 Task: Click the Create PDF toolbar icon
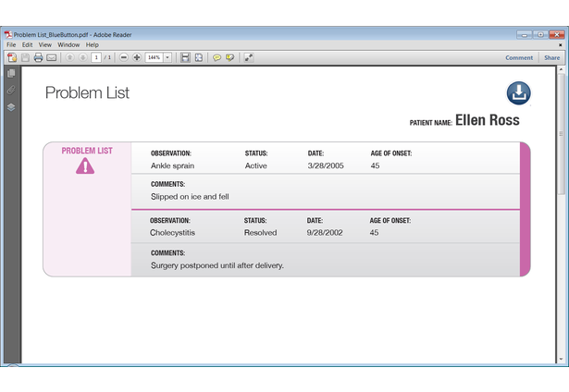coord(12,57)
